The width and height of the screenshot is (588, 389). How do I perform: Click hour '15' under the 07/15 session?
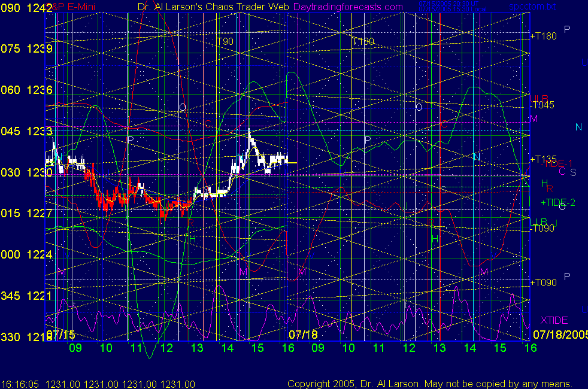(x=257, y=348)
